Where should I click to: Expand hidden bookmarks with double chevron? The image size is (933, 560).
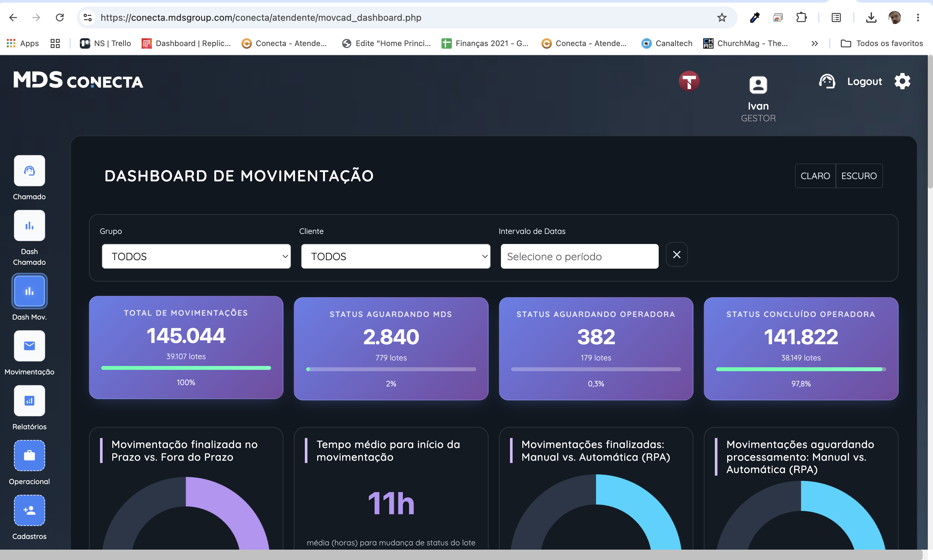coord(815,43)
